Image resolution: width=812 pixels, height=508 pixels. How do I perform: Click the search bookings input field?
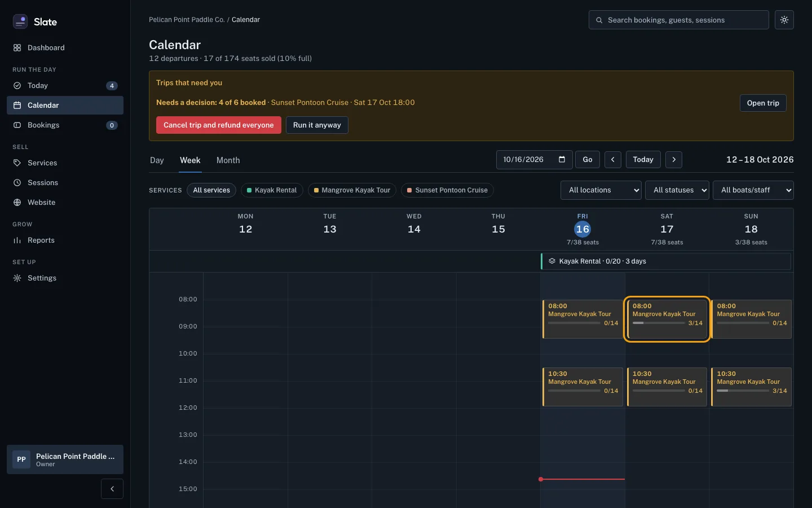pyautogui.click(x=679, y=20)
